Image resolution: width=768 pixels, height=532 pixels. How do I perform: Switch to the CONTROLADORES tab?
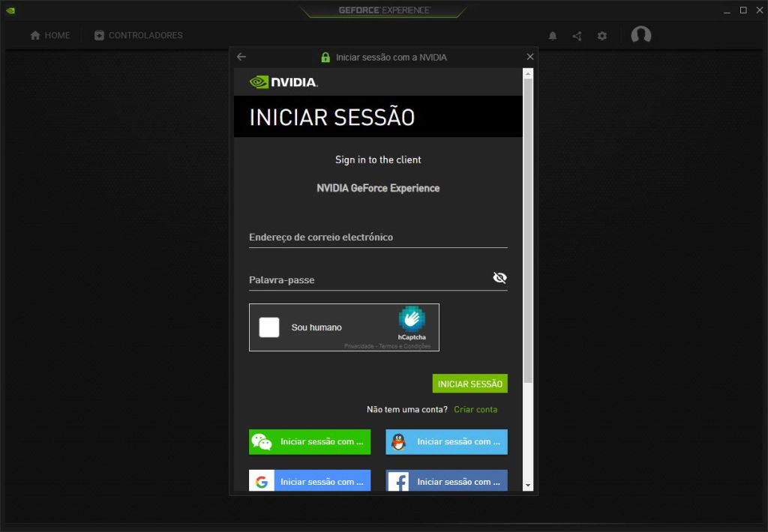[x=139, y=35]
